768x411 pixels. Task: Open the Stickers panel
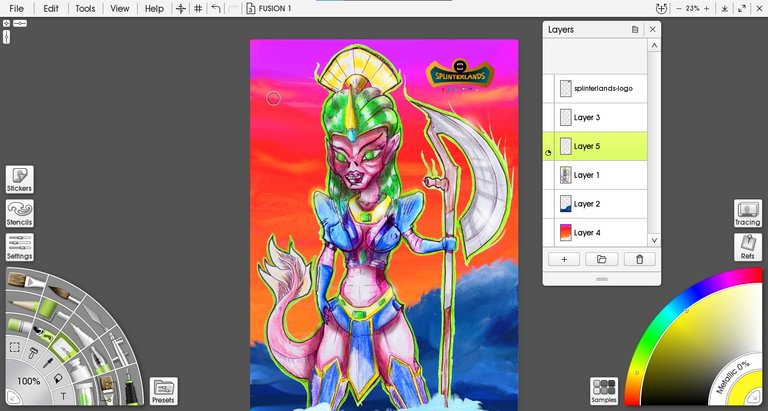[20, 179]
